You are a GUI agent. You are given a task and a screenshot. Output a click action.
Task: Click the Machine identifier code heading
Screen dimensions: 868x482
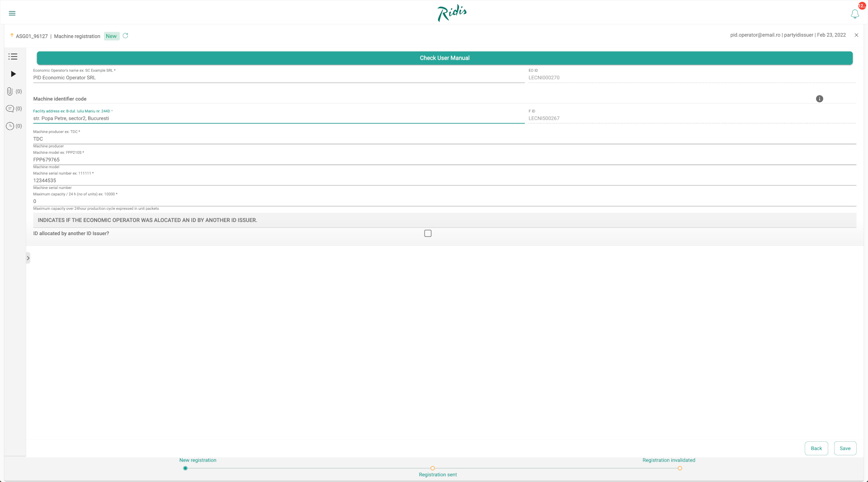(x=60, y=99)
